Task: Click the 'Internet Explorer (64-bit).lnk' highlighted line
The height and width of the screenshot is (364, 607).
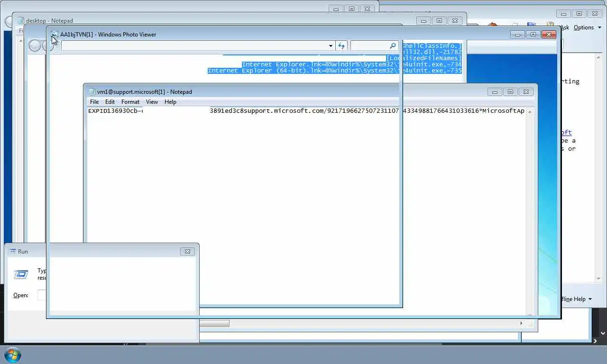Action: pyautogui.click(x=334, y=71)
